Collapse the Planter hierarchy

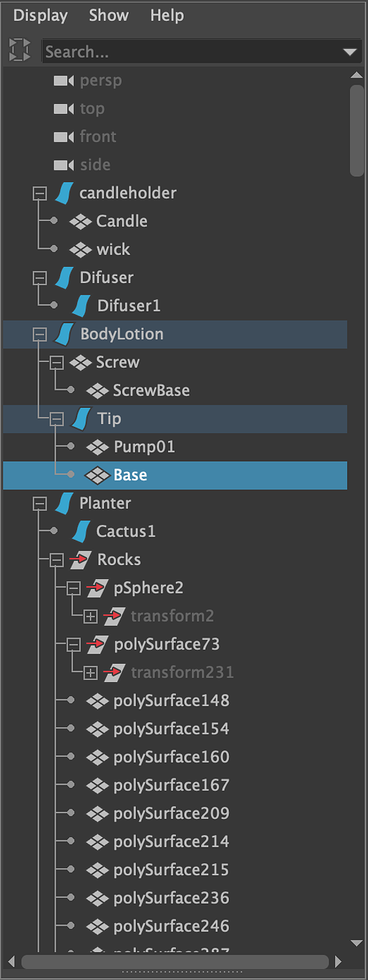40,504
